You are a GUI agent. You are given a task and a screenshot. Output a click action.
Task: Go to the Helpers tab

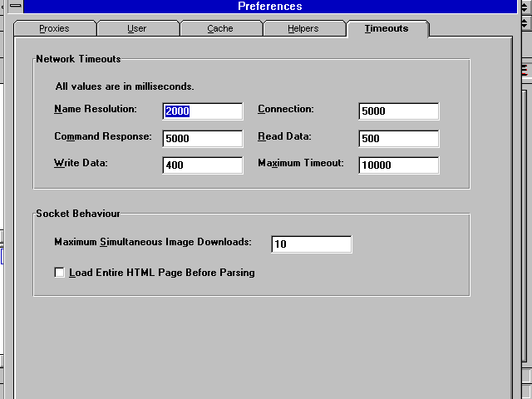pyautogui.click(x=303, y=28)
